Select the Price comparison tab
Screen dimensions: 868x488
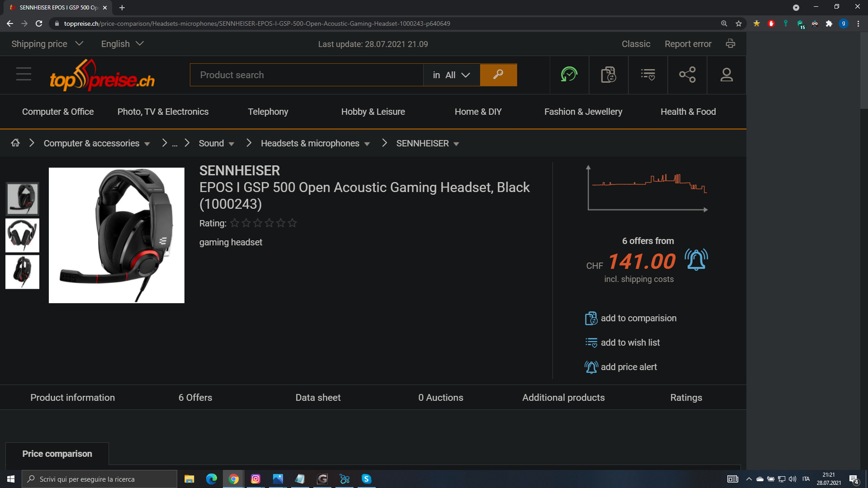[57, 454]
